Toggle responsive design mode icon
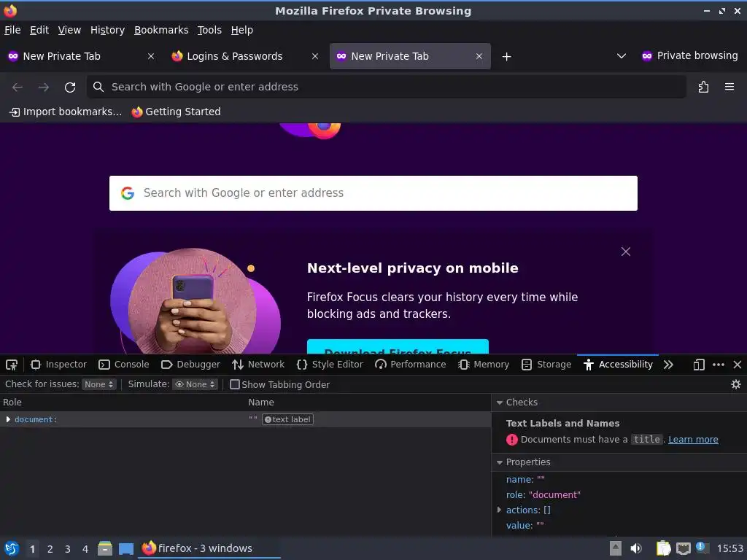 click(698, 365)
